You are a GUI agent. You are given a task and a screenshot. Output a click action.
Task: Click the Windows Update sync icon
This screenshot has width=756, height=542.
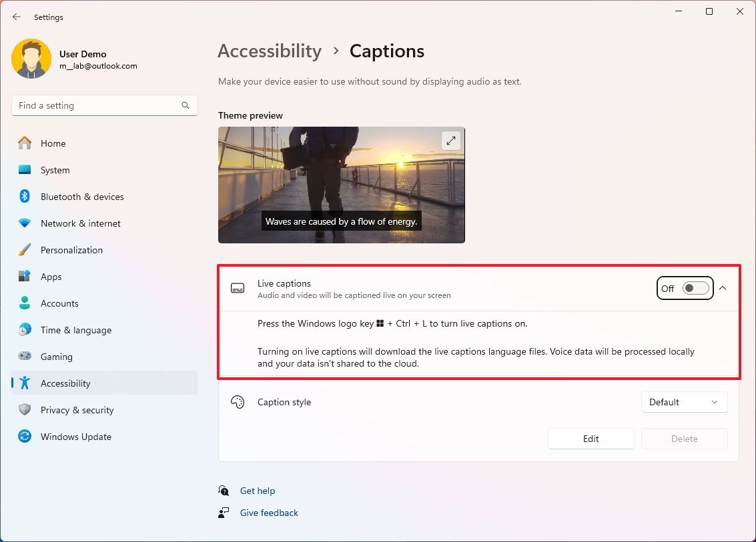coord(25,436)
